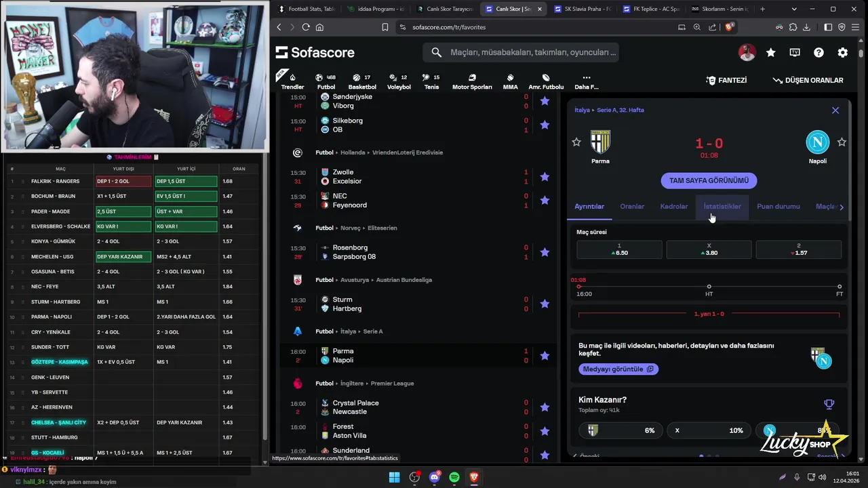This screenshot has height=488, width=868.
Task: Toggle favorite star for Forest–Aston Villa
Action: point(545,431)
